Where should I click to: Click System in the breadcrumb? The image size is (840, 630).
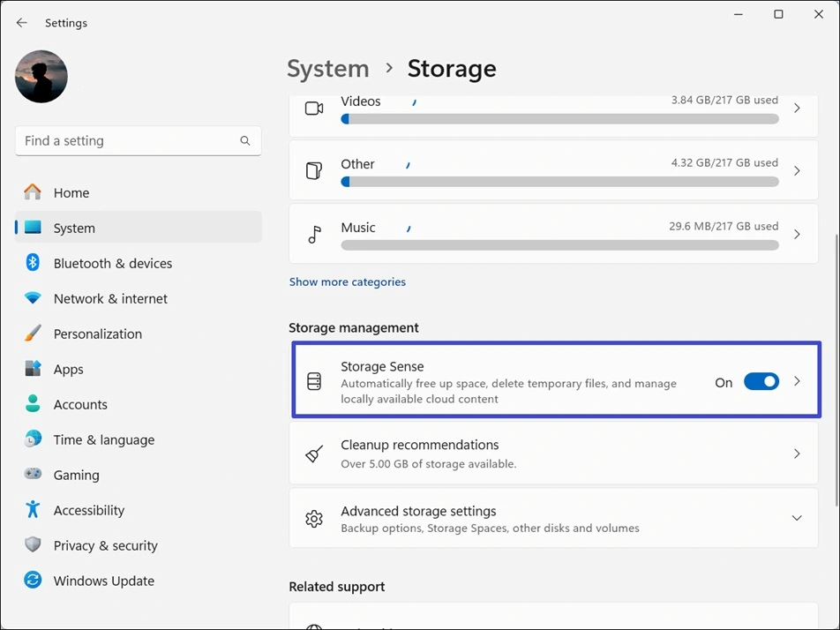point(328,69)
